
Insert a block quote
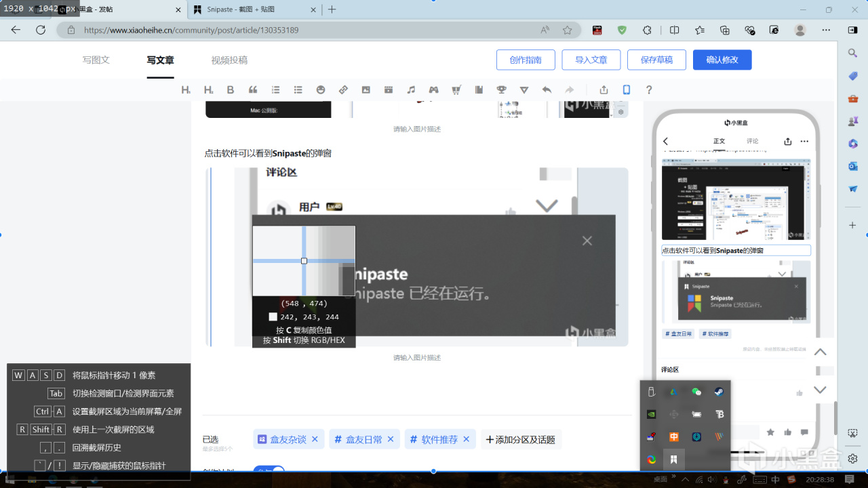(x=253, y=89)
